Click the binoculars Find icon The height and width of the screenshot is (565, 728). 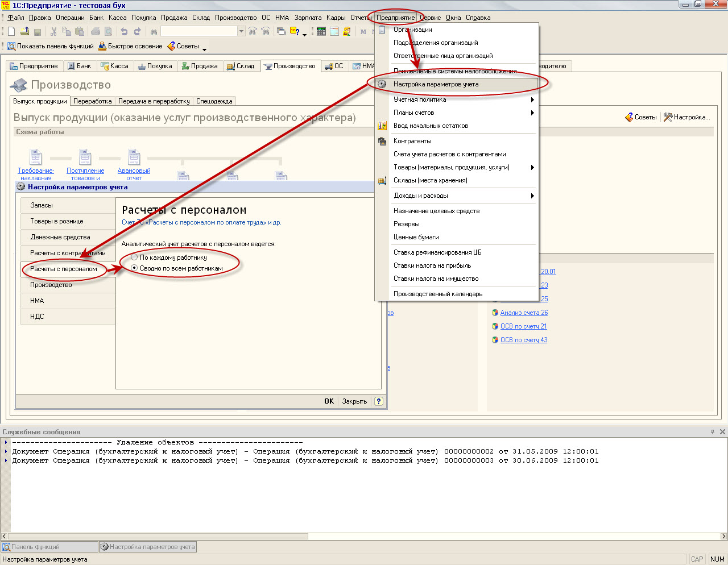tap(154, 32)
